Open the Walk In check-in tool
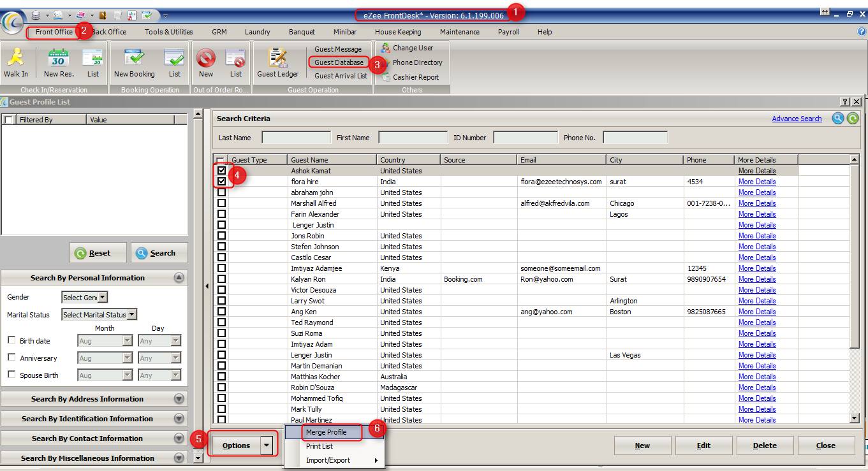Viewport: 868px width, 471px height. click(x=15, y=64)
